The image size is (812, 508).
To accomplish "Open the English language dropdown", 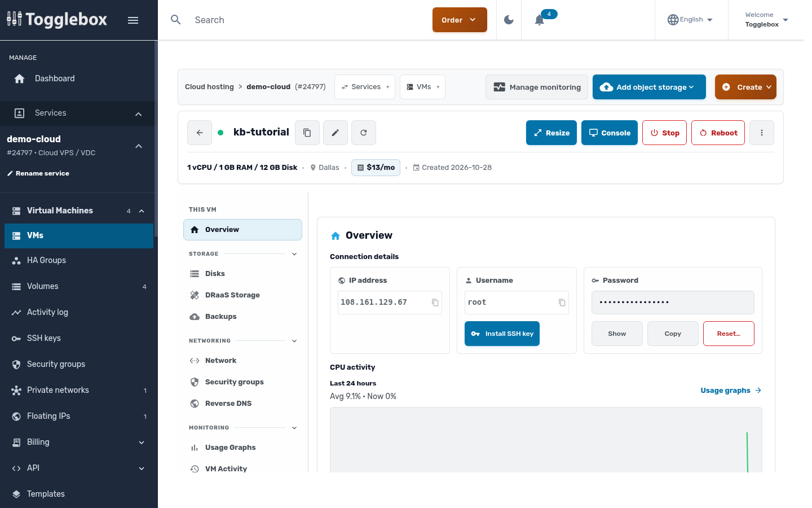I will (690, 20).
